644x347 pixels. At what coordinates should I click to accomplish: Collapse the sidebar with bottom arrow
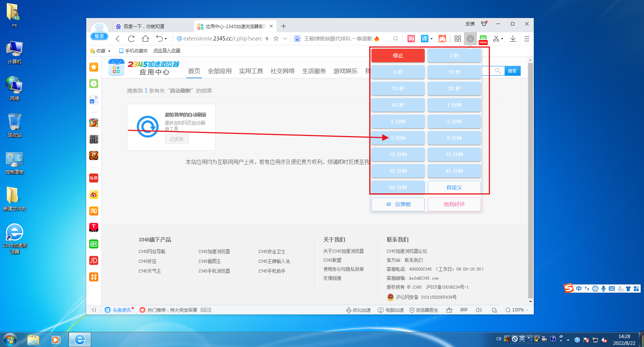coord(94,310)
